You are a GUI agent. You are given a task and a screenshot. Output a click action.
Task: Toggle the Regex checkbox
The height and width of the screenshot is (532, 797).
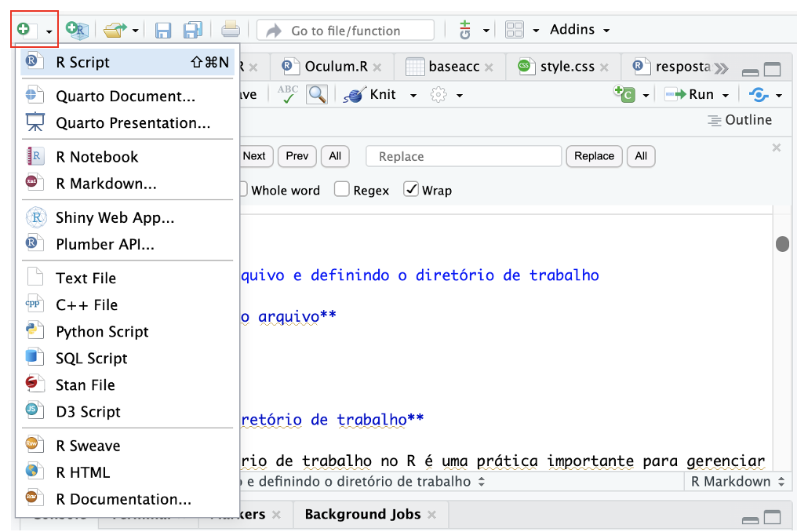pyautogui.click(x=342, y=190)
